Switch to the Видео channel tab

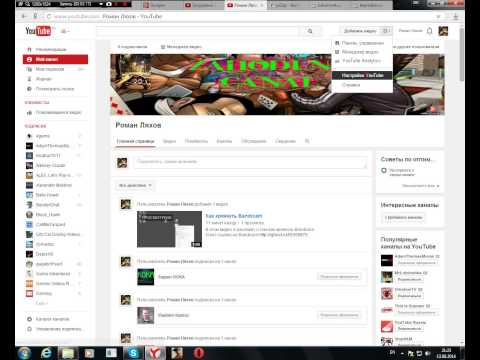tap(169, 141)
